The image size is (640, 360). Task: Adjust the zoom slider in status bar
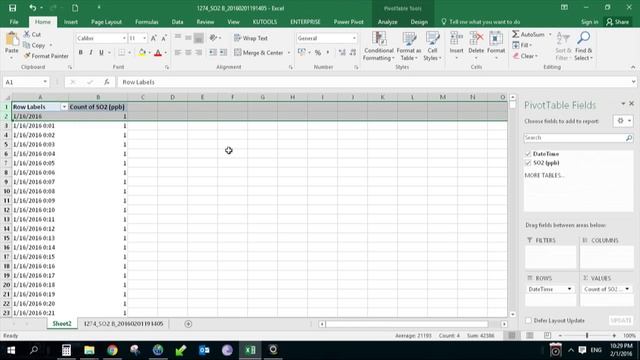coord(587,336)
